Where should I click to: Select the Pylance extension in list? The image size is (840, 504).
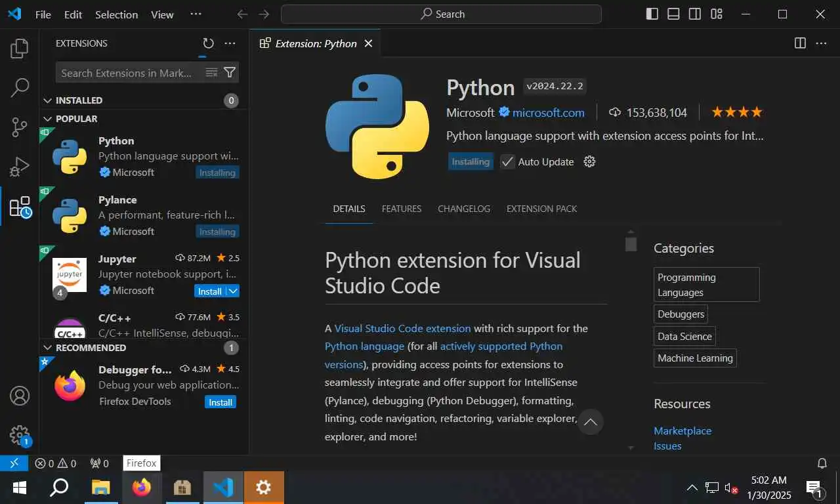pyautogui.click(x=144, y=215)
